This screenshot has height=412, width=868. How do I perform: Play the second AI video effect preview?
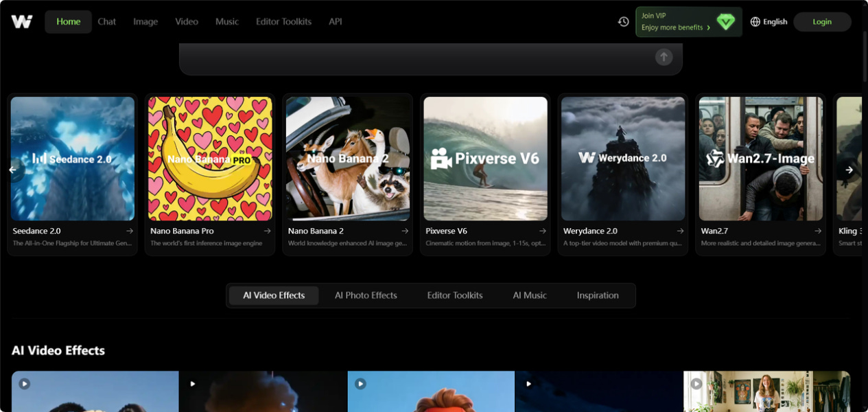click(192, 384)
